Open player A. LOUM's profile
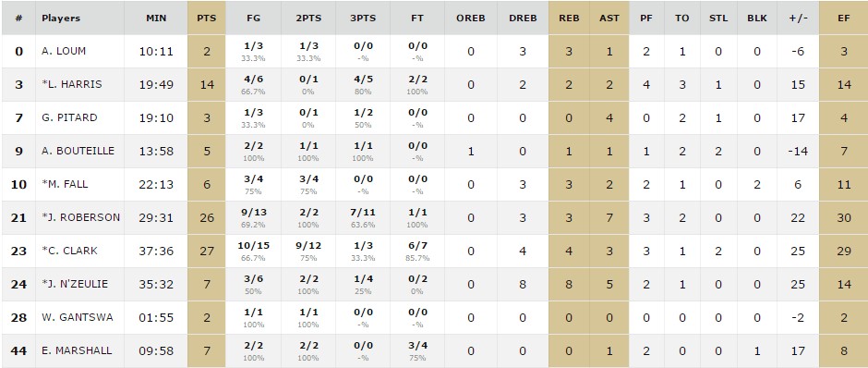The width and height of the screenshot is (868, 368). (64, 51)
